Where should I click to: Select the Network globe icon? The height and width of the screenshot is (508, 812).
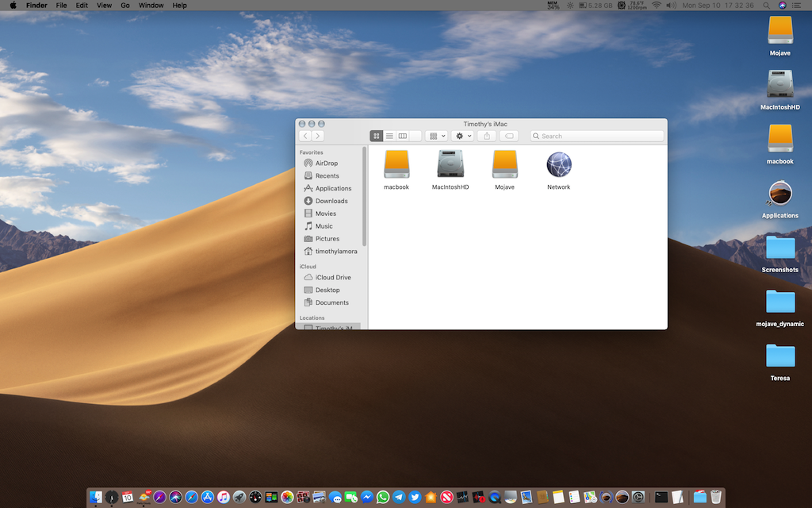point(559,170)
